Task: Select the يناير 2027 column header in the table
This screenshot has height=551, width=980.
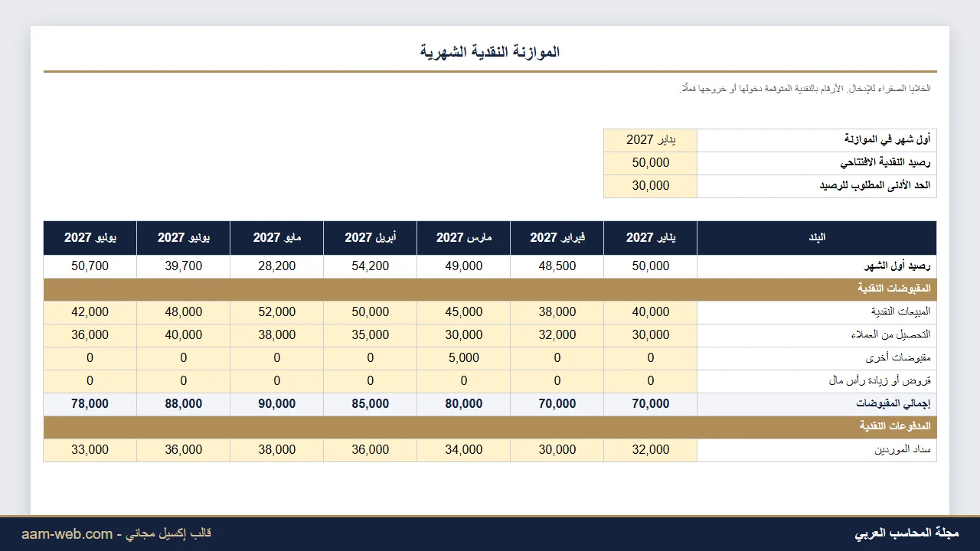Action: pos(651,238)
